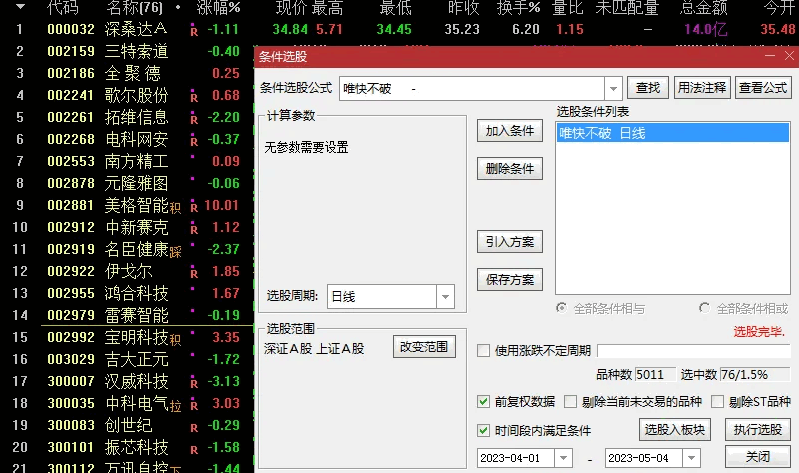Image resolution: width=799 pixels, height=473 pixels.
Task: Open the start date 2023-04-01 picker
Action: (x=563, y=458)
